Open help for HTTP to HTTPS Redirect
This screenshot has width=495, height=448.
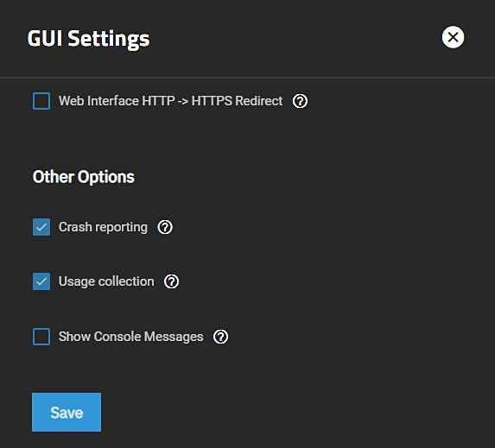(300, 101)
